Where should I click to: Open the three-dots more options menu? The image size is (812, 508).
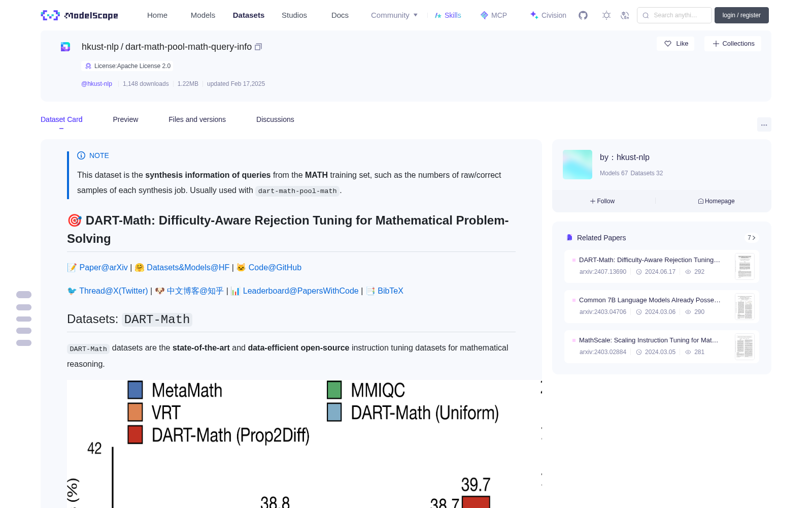[x=764, y=125]
